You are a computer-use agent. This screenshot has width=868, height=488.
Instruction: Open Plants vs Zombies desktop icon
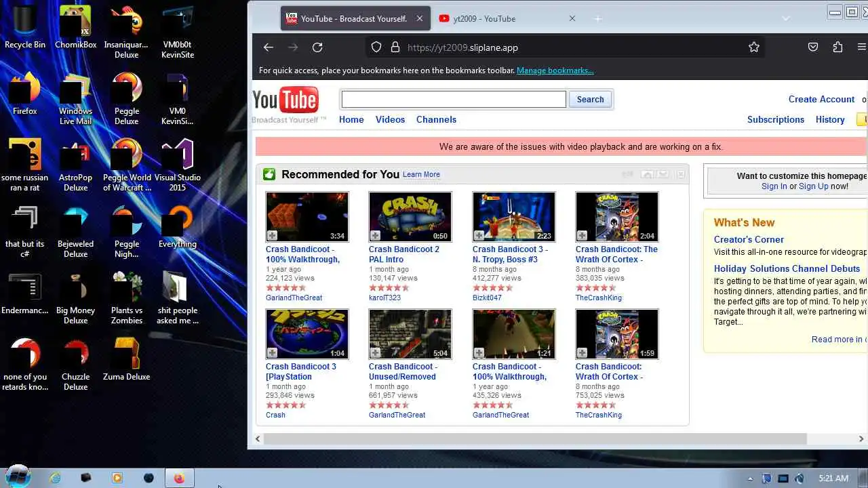click(x=127, y=298)
